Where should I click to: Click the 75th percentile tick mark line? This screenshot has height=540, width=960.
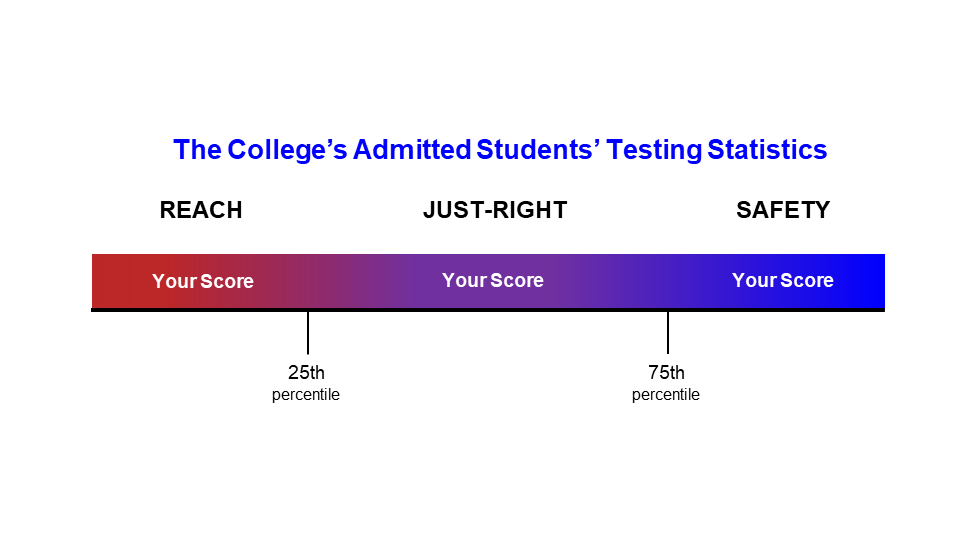point(668,332)
